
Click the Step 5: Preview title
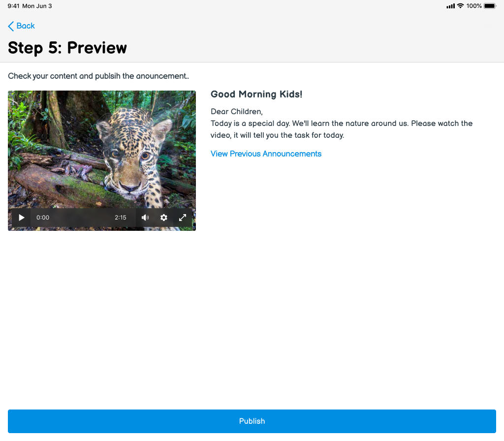pos(67,48)
